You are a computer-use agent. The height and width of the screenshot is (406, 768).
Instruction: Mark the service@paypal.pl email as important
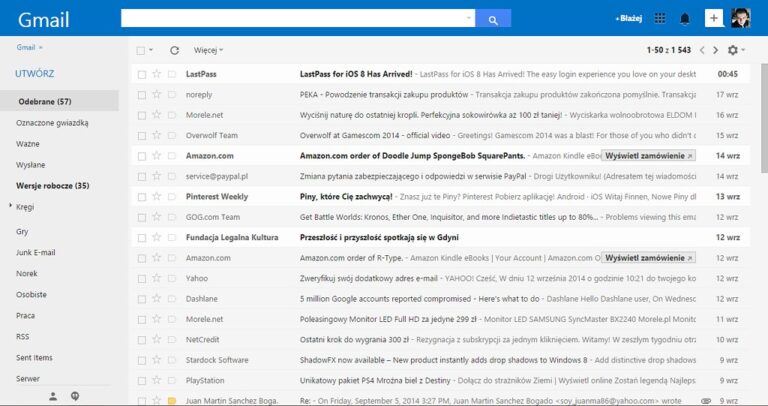[172, 176]
